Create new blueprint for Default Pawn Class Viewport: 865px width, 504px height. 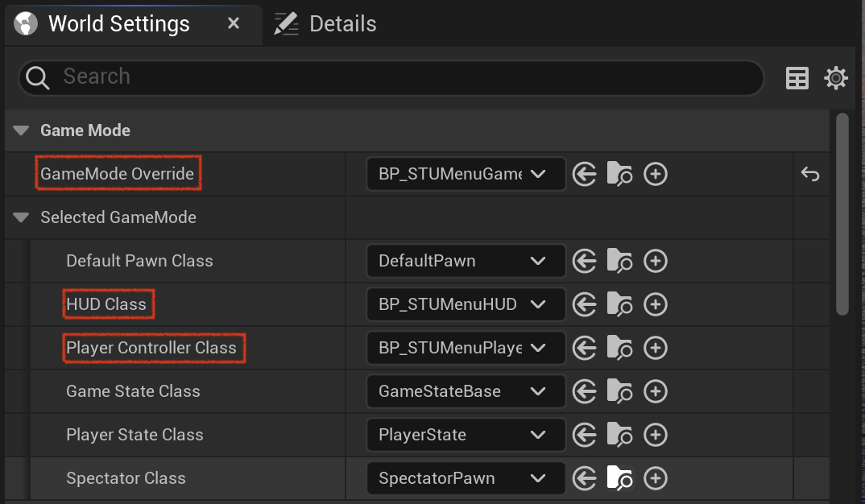click(656, 261)
